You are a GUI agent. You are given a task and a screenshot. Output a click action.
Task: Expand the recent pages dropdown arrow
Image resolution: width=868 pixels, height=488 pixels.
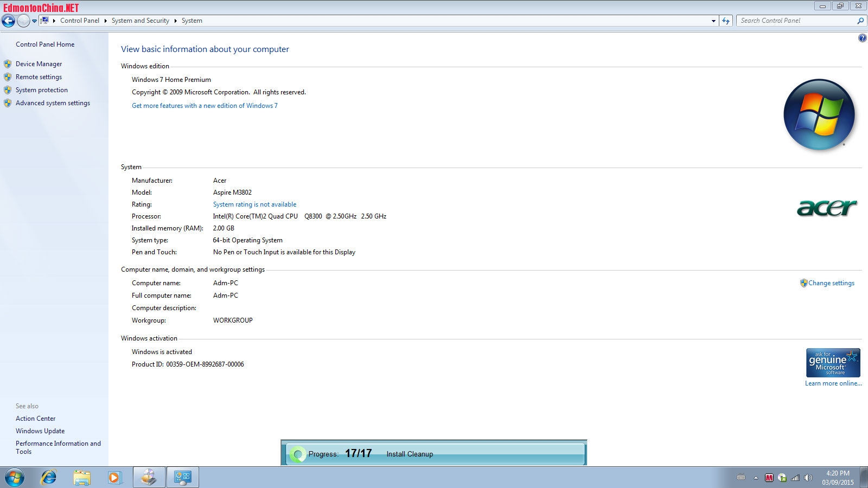coord(34,21)
